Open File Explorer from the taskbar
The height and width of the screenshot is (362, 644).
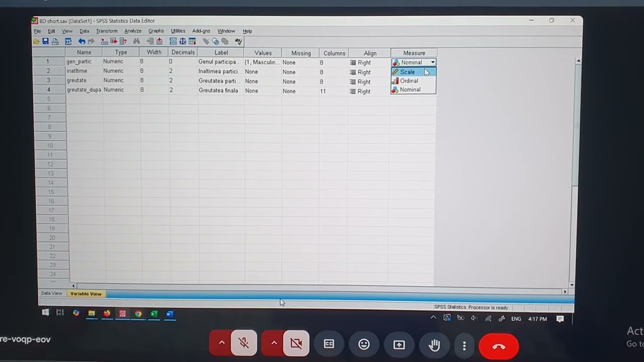[92, 313]
